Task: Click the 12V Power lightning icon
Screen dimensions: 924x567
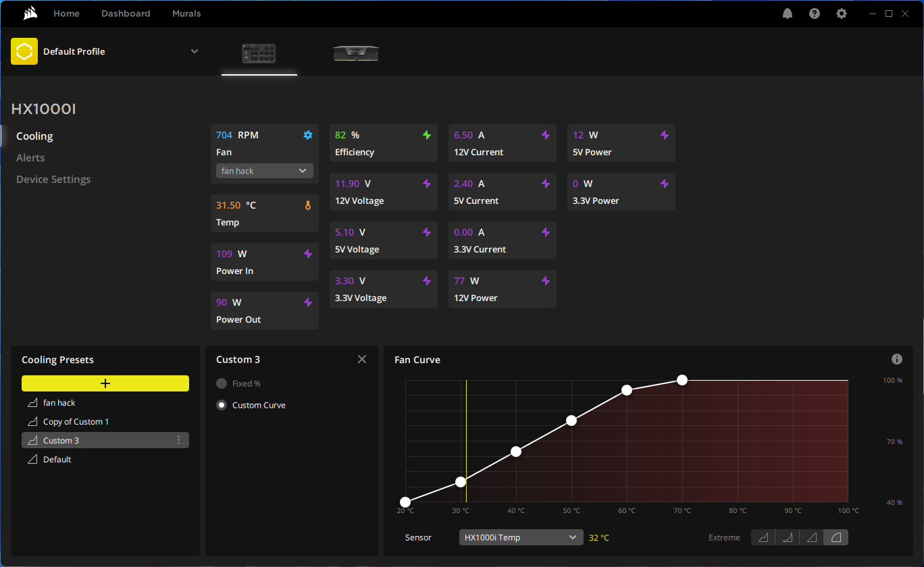Action: pos(546,281)
